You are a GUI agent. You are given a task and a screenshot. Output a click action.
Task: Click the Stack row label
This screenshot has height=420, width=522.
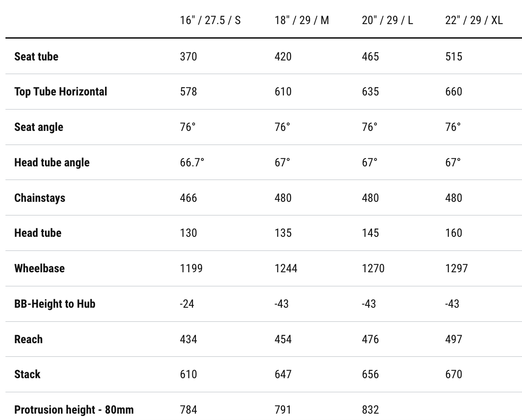(27, 374)
